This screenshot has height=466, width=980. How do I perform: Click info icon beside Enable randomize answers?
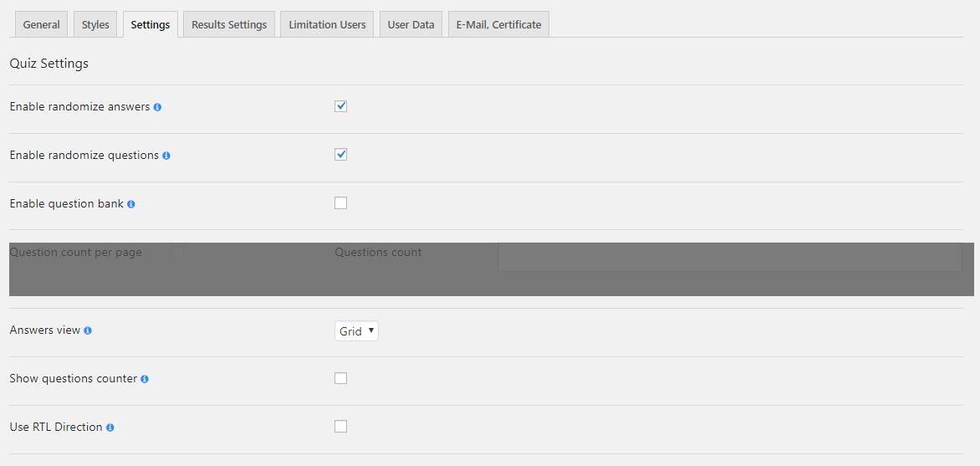click(158, 107)
